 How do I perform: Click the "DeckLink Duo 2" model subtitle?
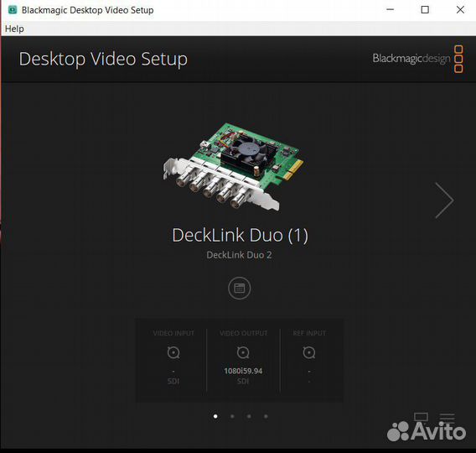[239, 255]
